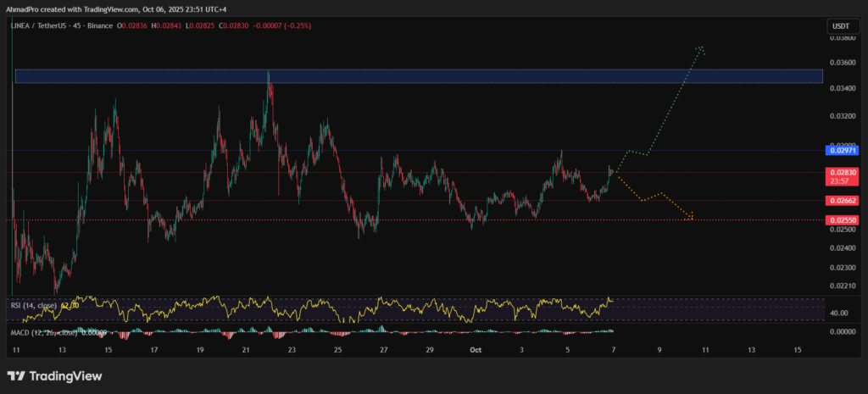Click the green projection arrowhead tip

(700, 47)
